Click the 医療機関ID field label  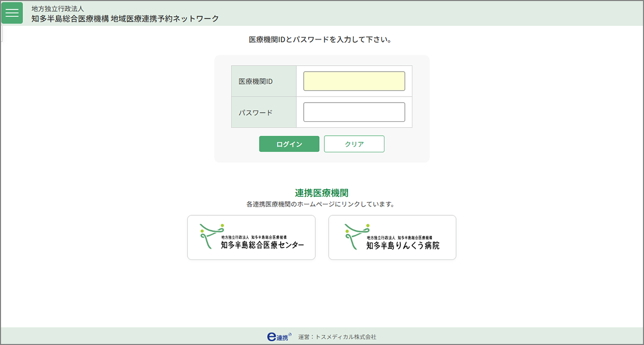(x=256, y=81)
